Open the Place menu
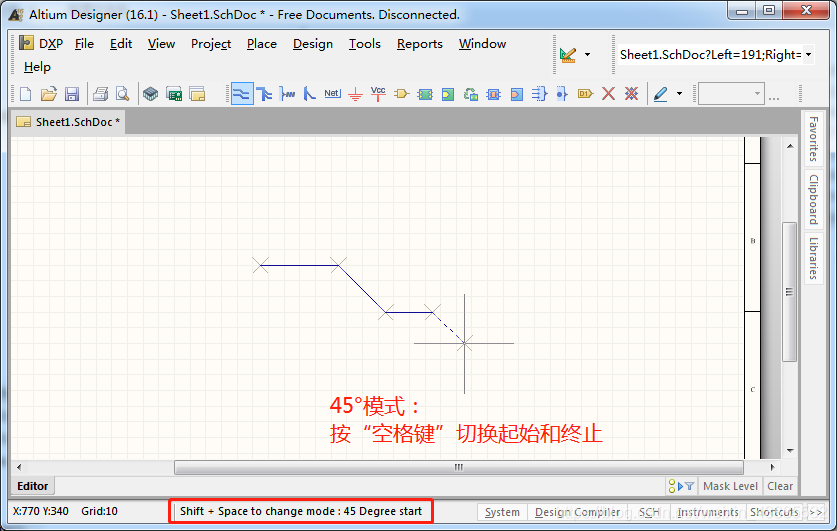The image size is (837, 531). click(x=262, y=44)
